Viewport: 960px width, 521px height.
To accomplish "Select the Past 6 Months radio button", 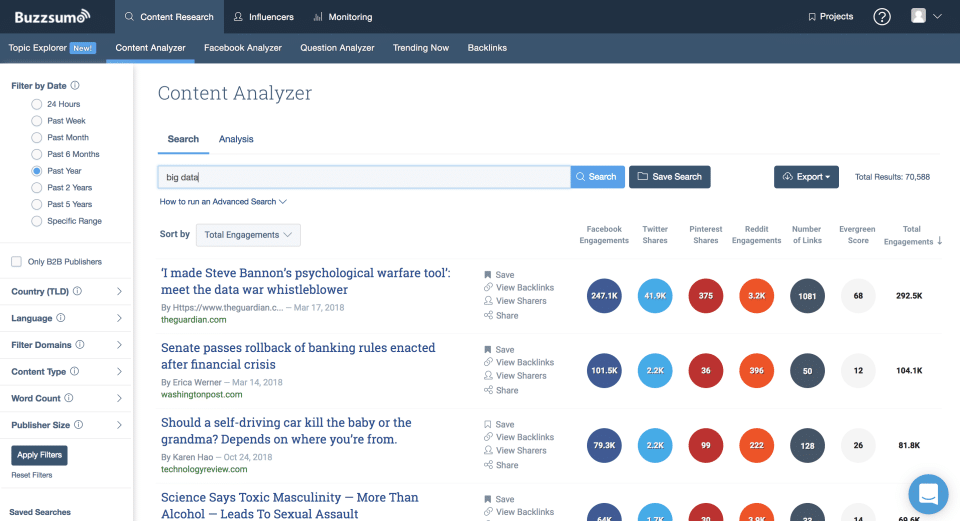I will pos(37,154).
